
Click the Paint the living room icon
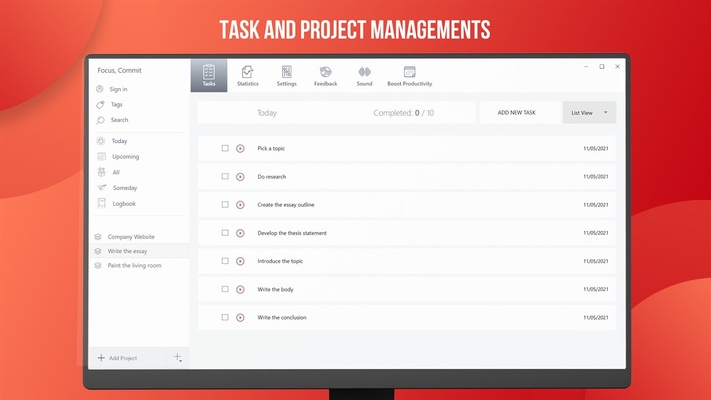point(98,265)
